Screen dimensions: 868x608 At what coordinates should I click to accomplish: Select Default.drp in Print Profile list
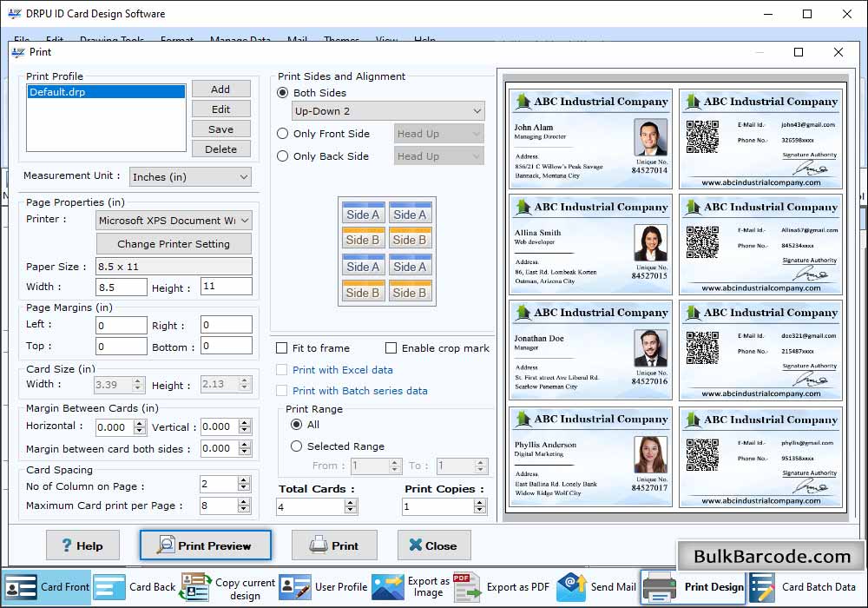(106, 92)
